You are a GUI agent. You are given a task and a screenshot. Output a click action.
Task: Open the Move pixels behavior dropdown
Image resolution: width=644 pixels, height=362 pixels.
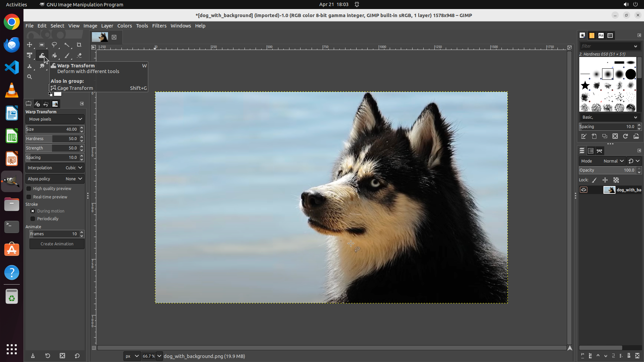pyautogui.click(x=55, y=119)
